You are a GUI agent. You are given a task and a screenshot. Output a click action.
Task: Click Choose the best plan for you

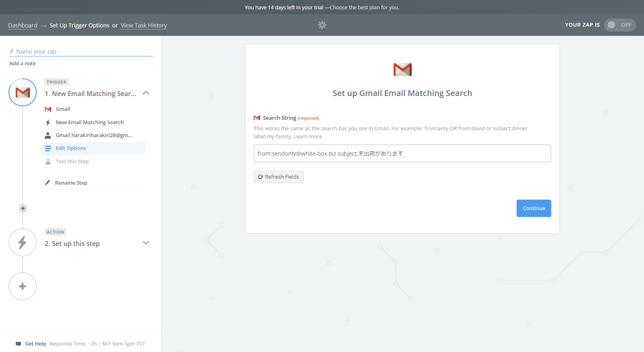pos(364,7)
